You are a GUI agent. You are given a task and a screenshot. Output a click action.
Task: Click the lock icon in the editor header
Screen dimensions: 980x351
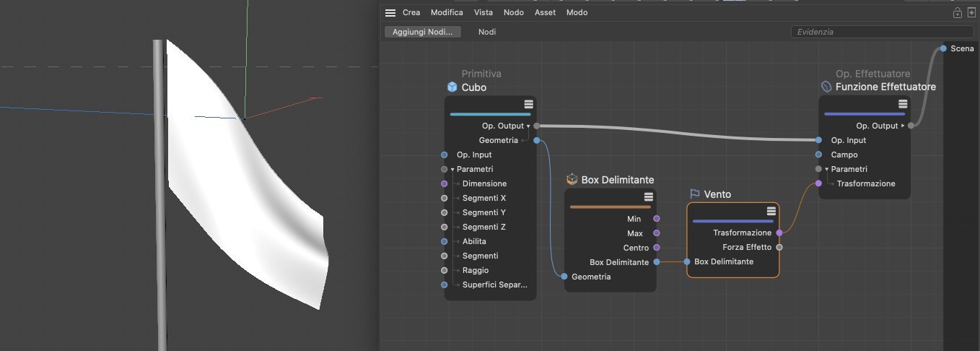957,13
